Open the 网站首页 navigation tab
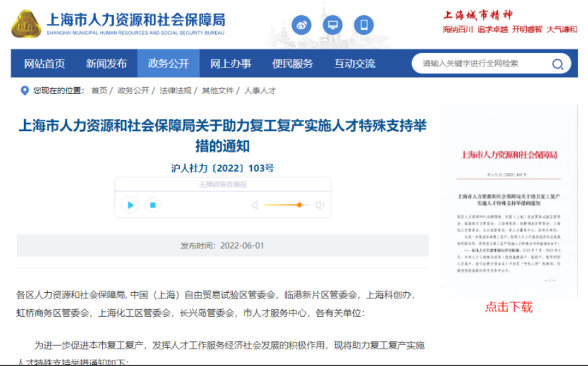The image size is (588, 366). click(x=44, y=64)
